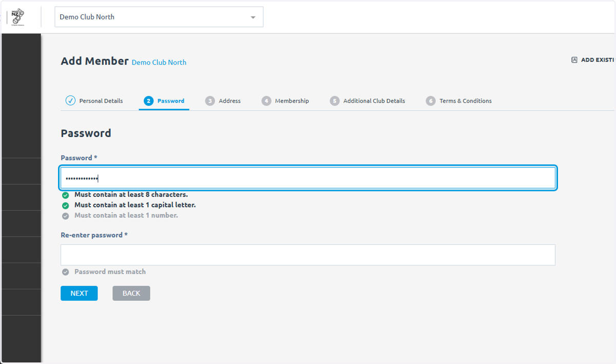Click the step 3 number badge
The height and width of the screenshot is (364, 616).
(210, 101)
